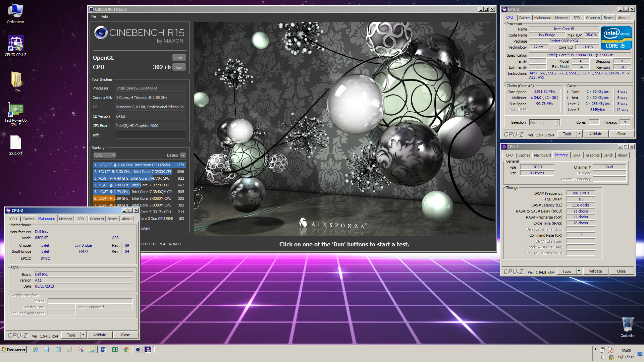Run the OpenGL benchmark
Screen dimensions: 644x362
click(179, 58)
